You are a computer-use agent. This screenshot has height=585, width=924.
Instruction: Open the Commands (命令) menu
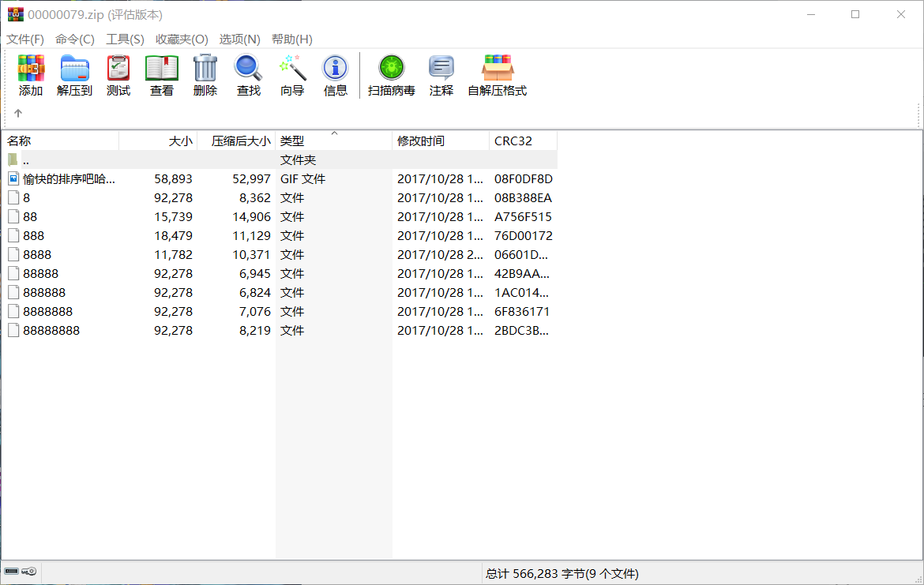point(75,39)
